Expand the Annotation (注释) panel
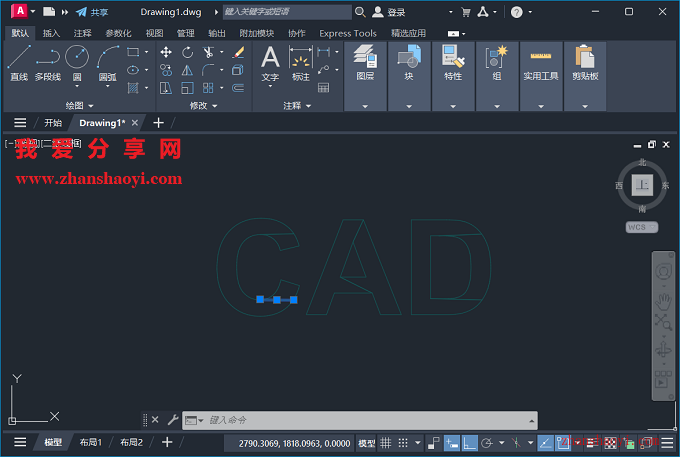680x457 pixels. coord(297,105)
